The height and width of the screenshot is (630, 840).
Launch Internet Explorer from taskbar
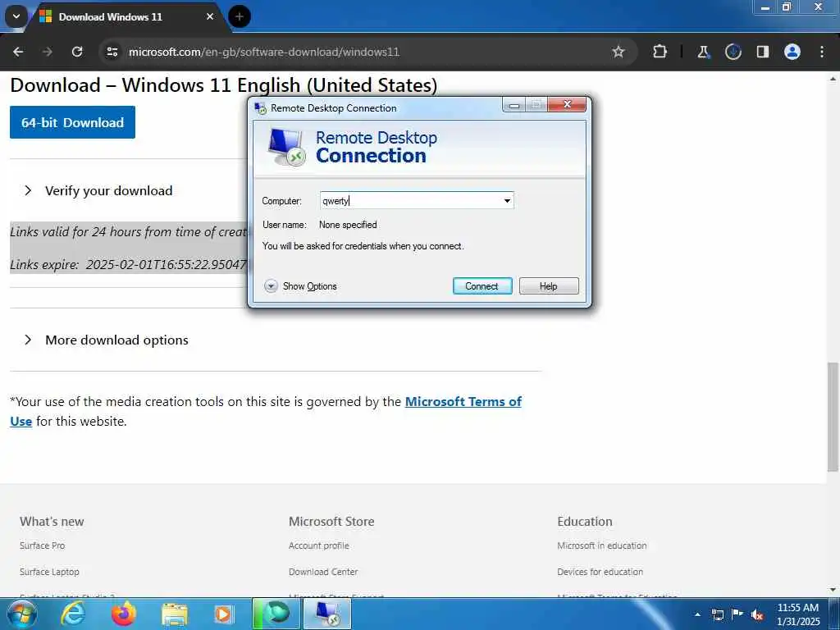pos(73,614)
